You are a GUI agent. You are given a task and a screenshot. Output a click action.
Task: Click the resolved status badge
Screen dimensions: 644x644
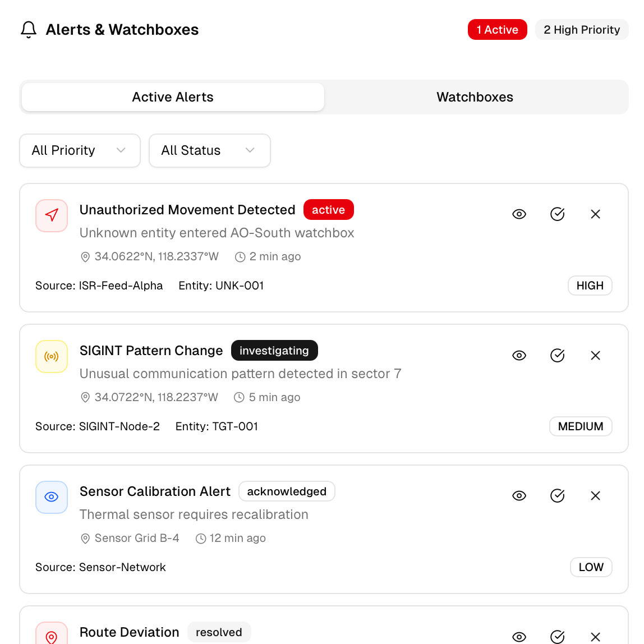pos(219,632)
